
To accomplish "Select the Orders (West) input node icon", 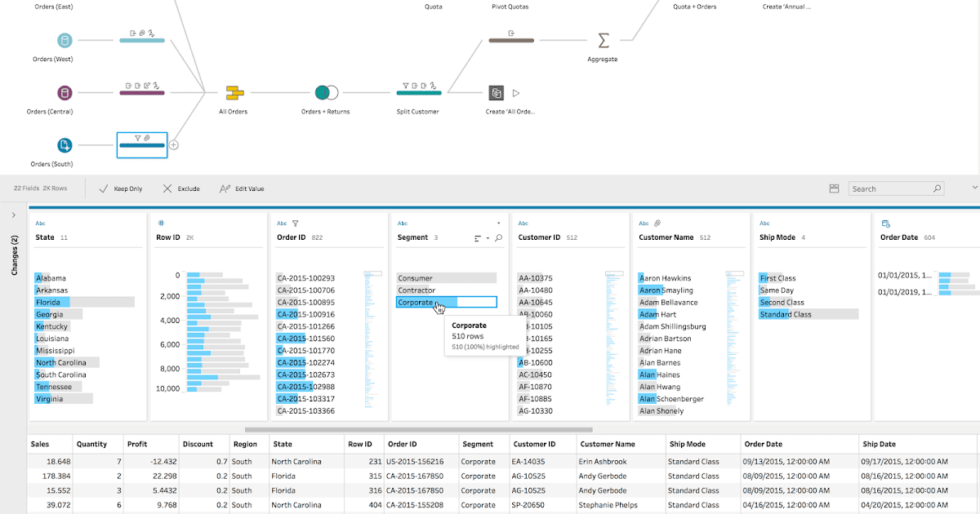I will click(64, 39).
